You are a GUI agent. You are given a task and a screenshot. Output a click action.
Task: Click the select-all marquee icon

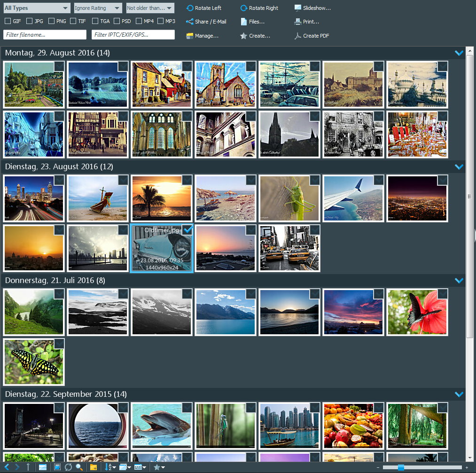[x=57, y=467]
